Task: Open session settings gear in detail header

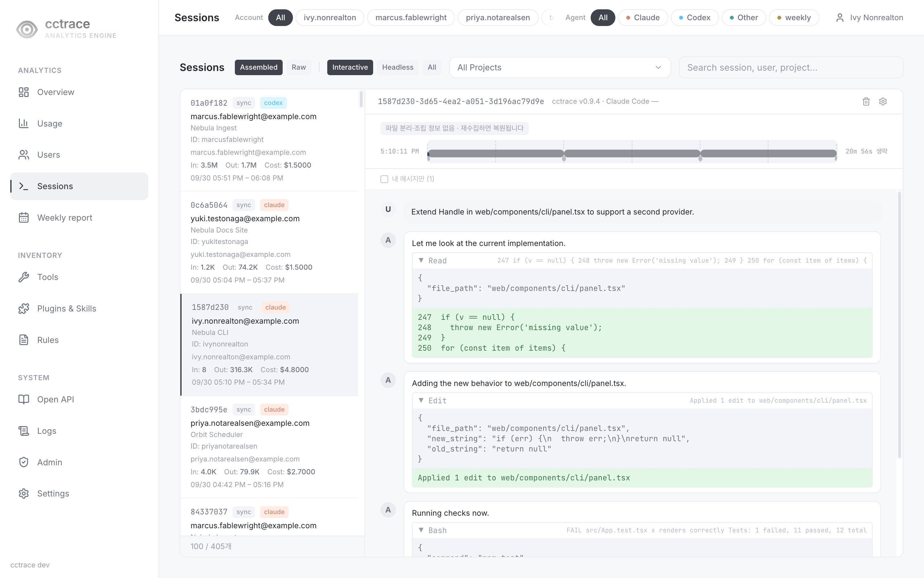Action: point(883,101)
